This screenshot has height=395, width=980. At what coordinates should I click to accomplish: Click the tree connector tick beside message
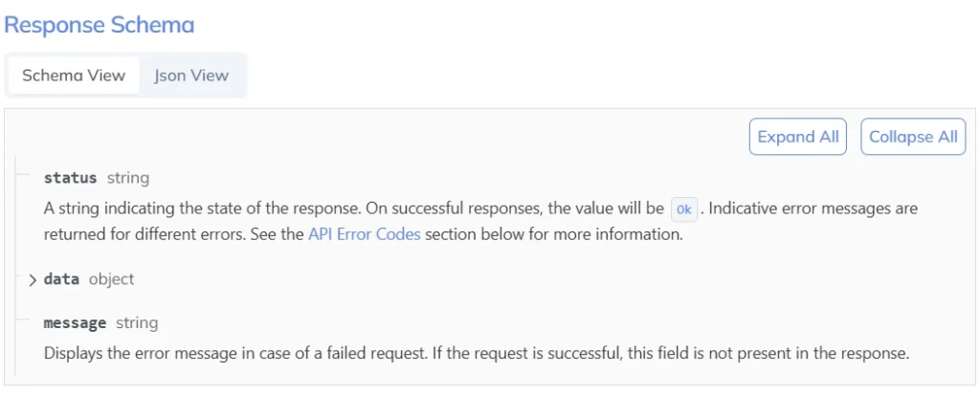(23, 318)
